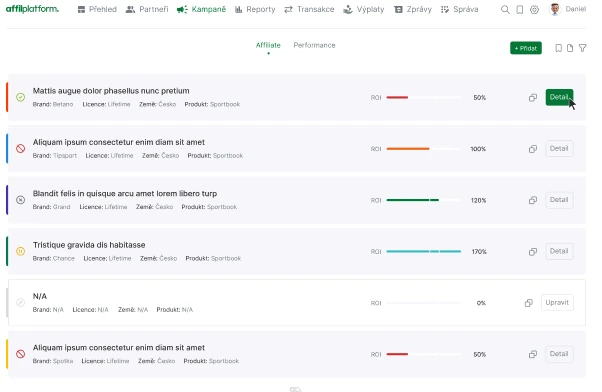
Task: Click the 50% ROI bar of Betano campaign
Action: click(x=423, y=98)
